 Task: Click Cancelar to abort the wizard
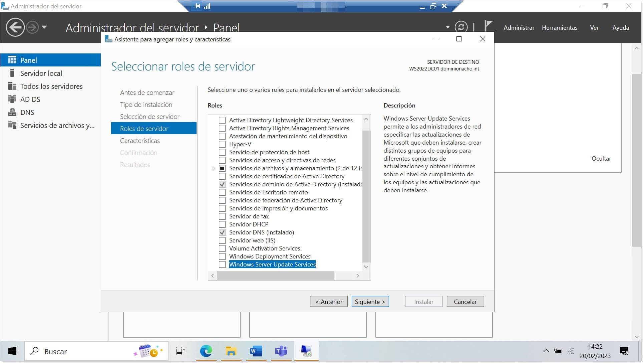click(465, 301)
